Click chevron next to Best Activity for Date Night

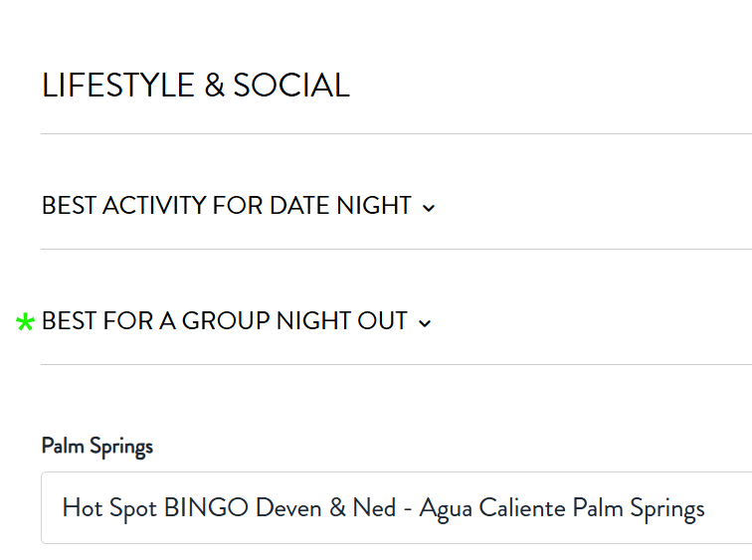[x=429, y=208]
